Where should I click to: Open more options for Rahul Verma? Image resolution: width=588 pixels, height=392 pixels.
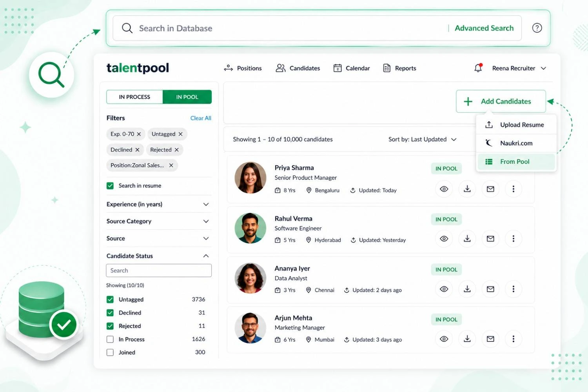coord(514,239)
